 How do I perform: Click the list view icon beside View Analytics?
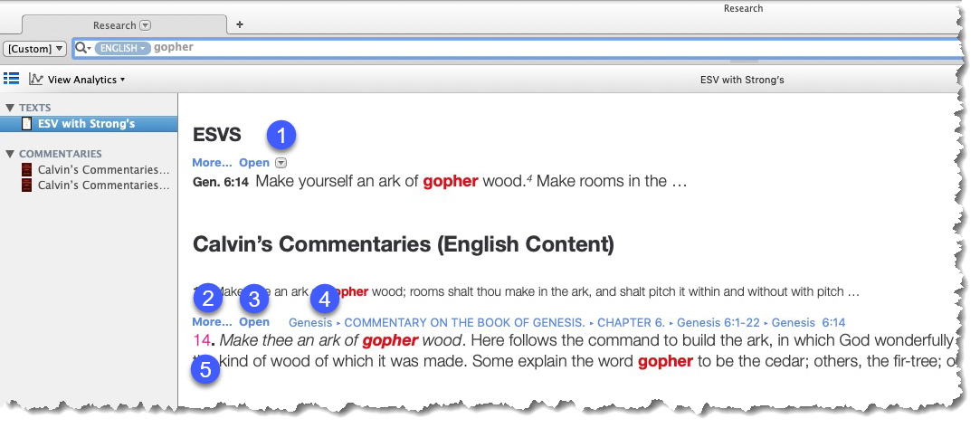pyautogui.click(x=13, y=79)
